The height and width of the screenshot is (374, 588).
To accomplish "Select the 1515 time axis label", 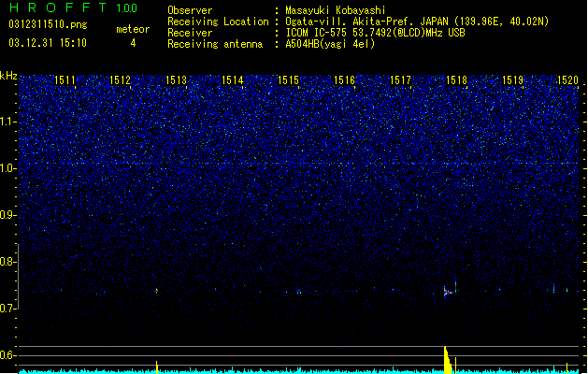I will (288, 80).
